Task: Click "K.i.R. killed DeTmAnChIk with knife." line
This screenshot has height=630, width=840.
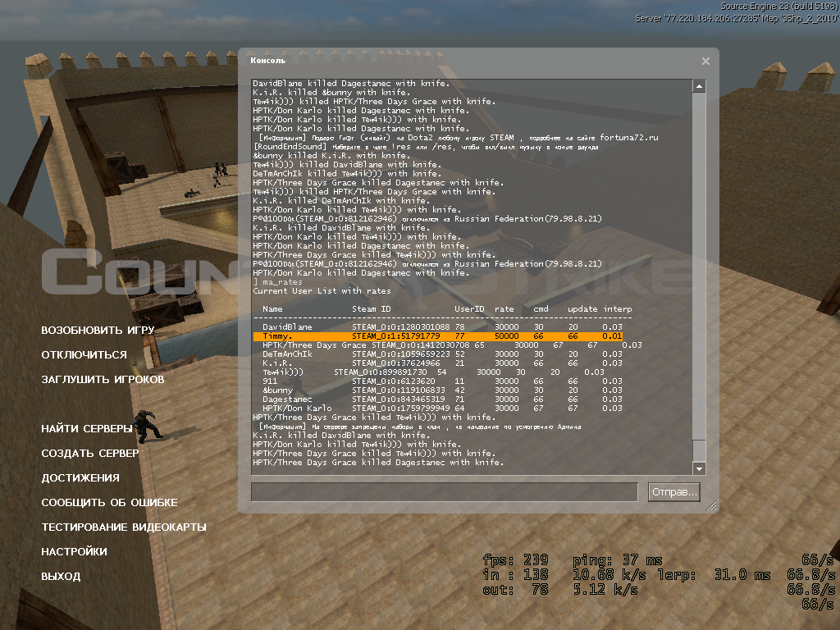Action: 341,201
